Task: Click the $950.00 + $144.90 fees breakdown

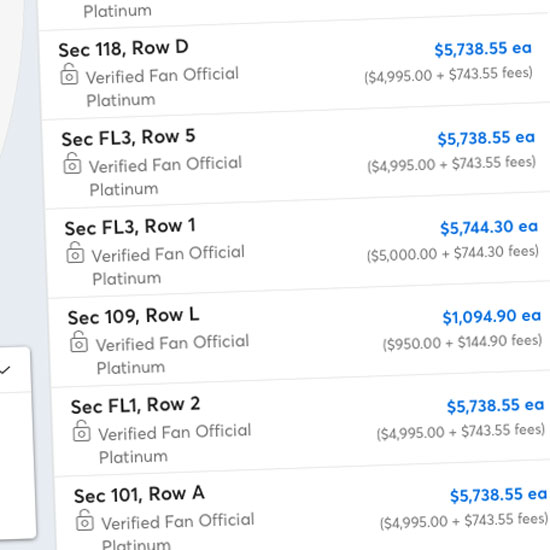Action: point(462,342)
